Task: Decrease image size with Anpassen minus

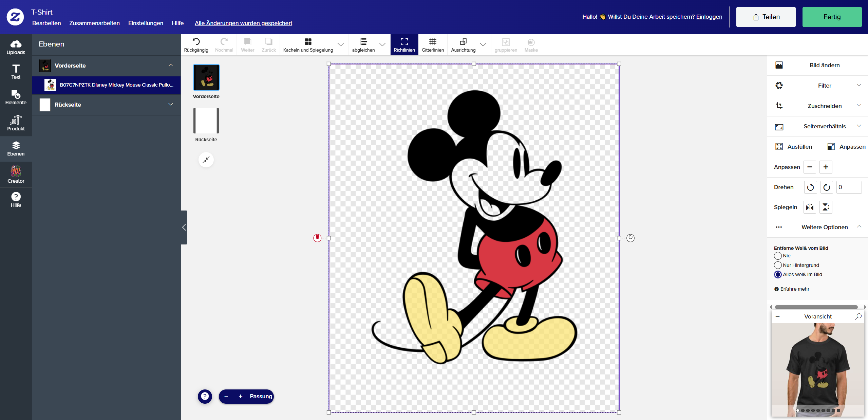Action: [810, 167]
